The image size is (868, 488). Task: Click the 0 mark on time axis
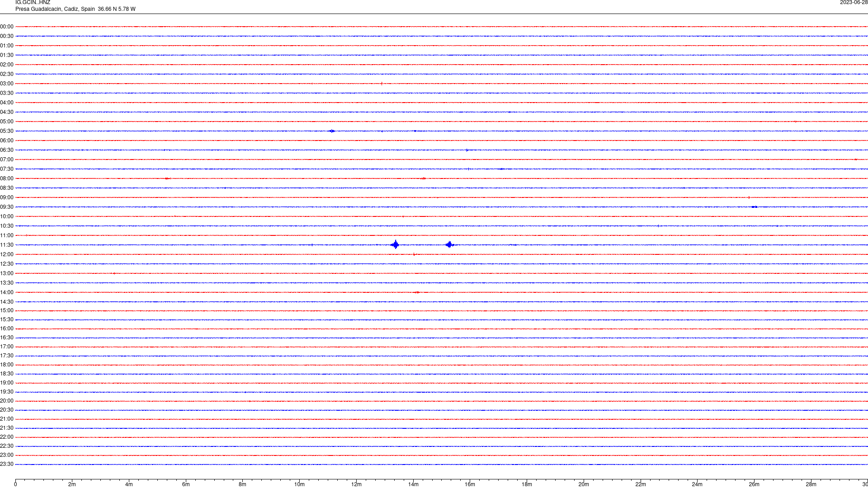tap(15, 484)
